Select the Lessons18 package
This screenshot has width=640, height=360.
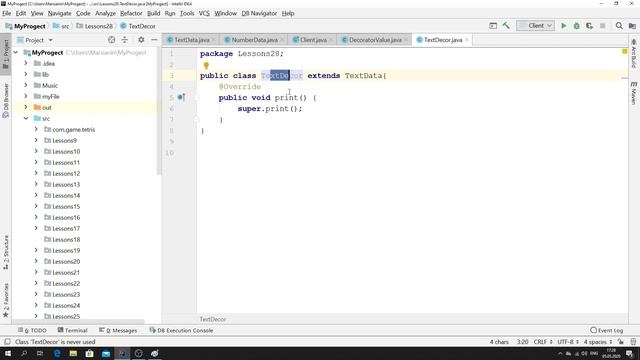(66, 240)
